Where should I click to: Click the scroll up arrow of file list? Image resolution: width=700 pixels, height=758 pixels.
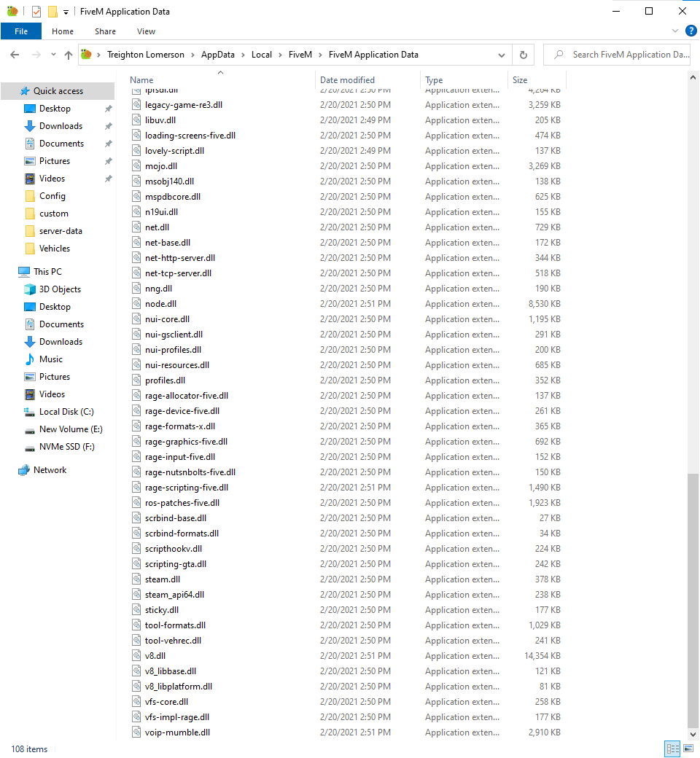[x=693, y=77]
